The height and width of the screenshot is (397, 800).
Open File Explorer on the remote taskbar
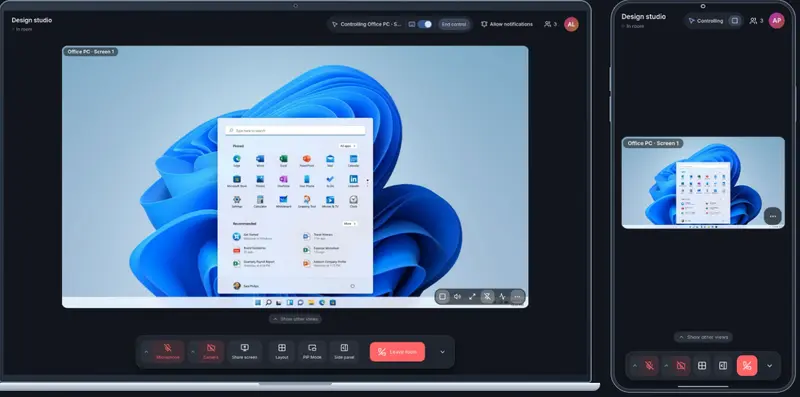(311, 303)
